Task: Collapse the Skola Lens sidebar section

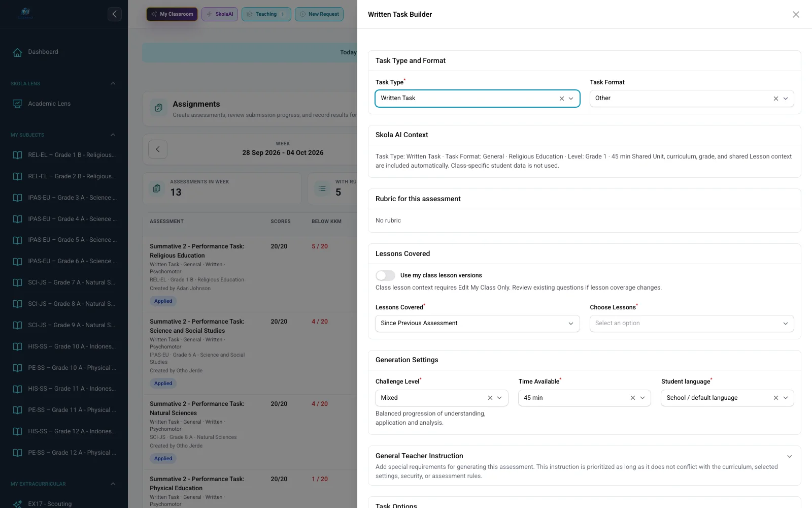Action: [x=113, y=83]
